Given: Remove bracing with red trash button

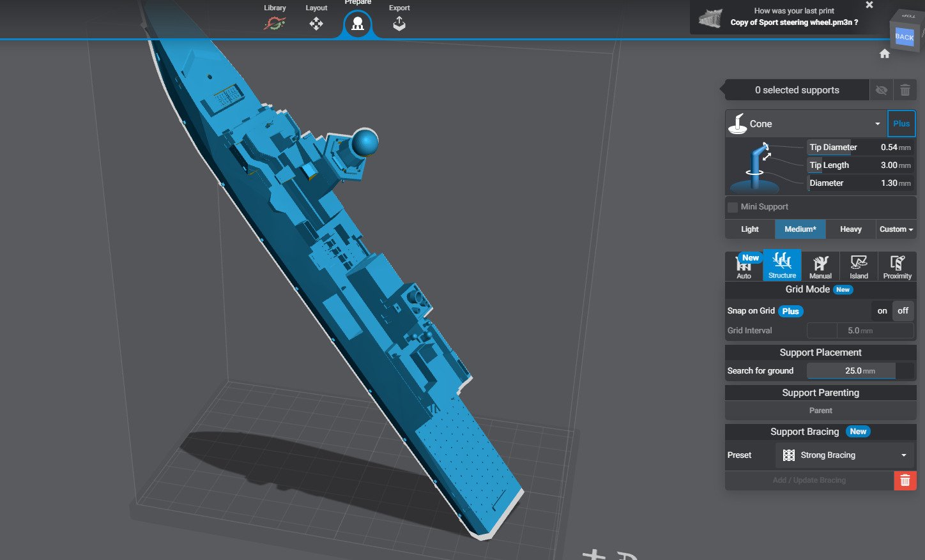Looking at the screenshot, I should (905, 480).
